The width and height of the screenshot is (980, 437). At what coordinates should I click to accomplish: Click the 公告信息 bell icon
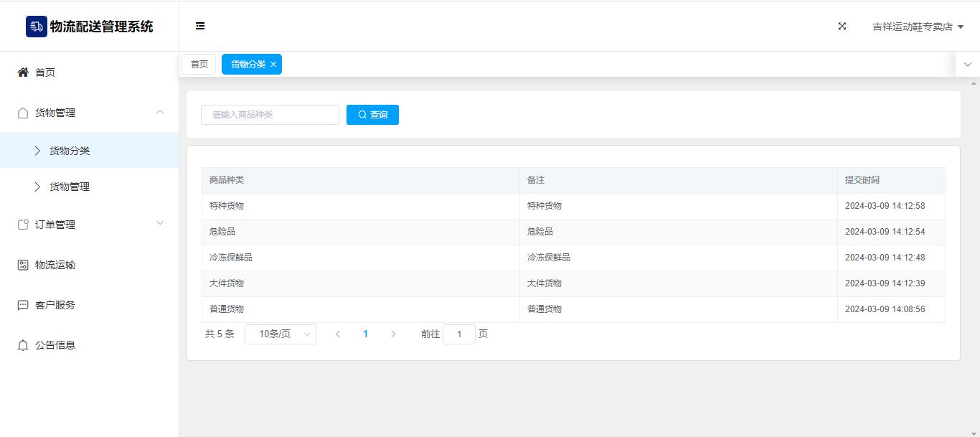coord(23,345)
